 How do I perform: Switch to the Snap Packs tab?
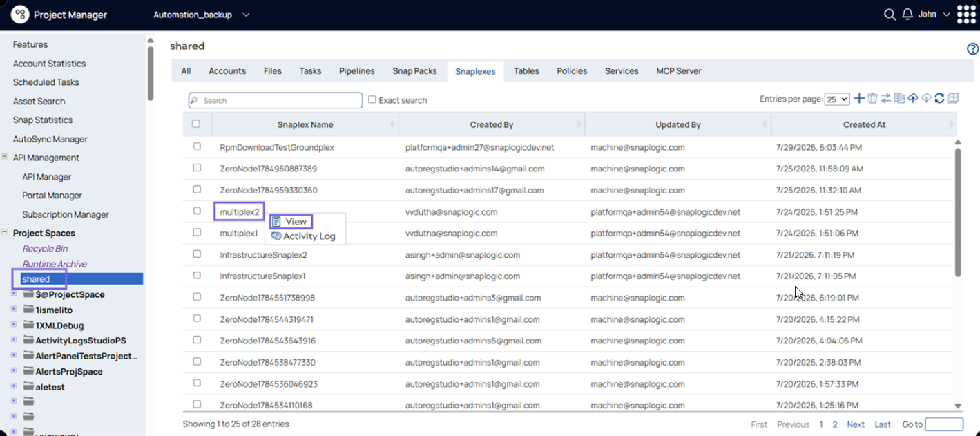point(414,71)
